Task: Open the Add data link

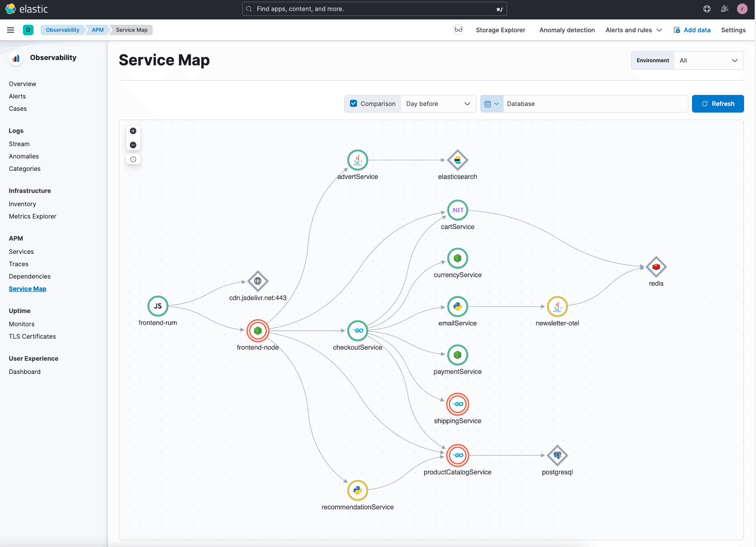Action: coord(692,30)
